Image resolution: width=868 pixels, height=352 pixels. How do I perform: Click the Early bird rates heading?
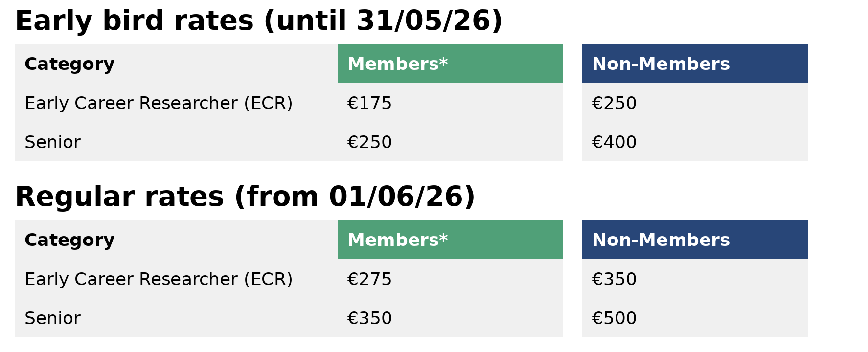coord(258,21)
